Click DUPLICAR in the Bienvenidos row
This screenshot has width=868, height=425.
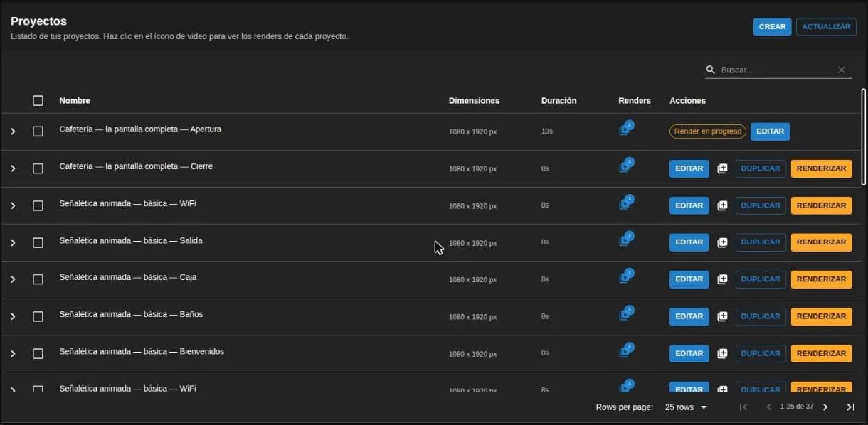(x=761, y=353)
